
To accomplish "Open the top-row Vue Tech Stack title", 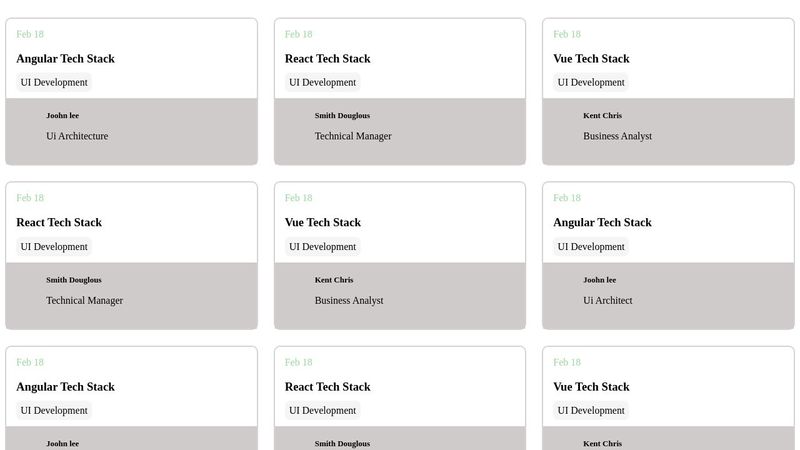I will 591,59.
